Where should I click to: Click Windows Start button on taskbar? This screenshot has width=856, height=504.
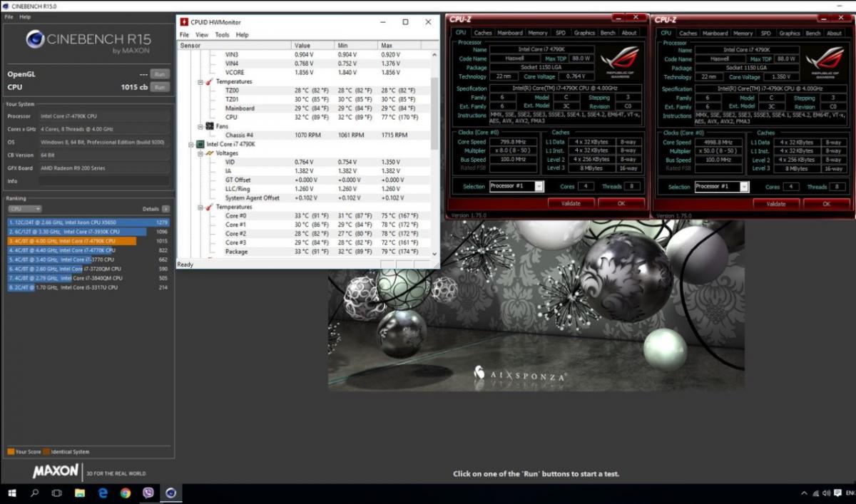point(11,493)
